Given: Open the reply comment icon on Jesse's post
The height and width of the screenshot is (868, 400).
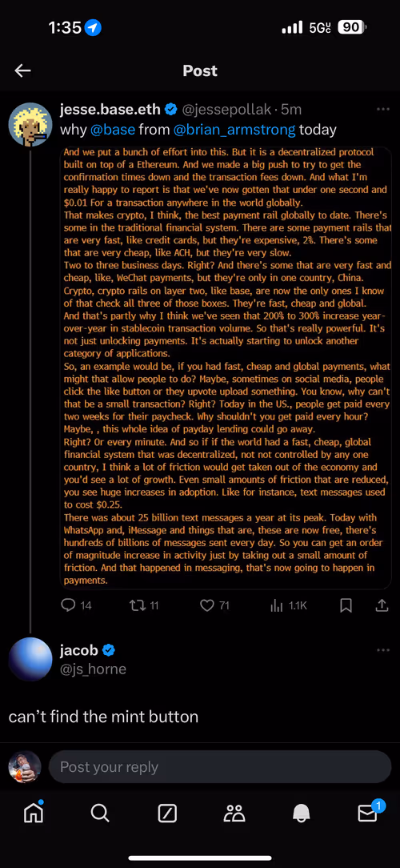Looking at the screenshot, I should tap(67, 605).
